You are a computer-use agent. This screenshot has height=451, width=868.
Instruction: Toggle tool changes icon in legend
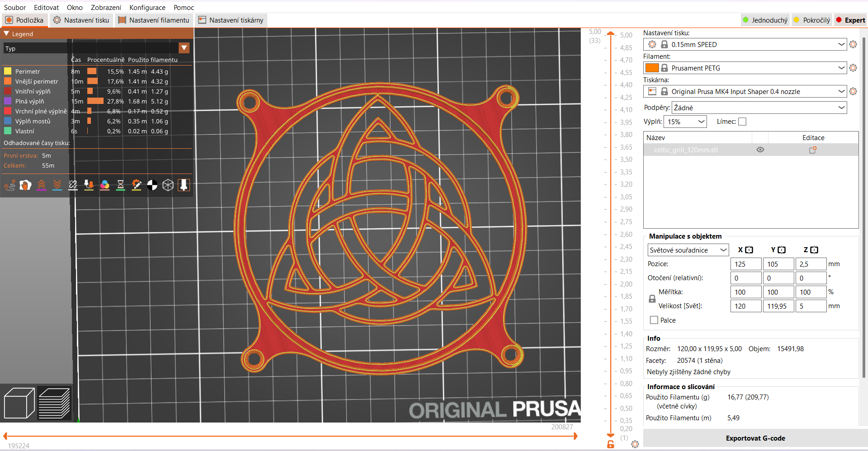point(89,185)
